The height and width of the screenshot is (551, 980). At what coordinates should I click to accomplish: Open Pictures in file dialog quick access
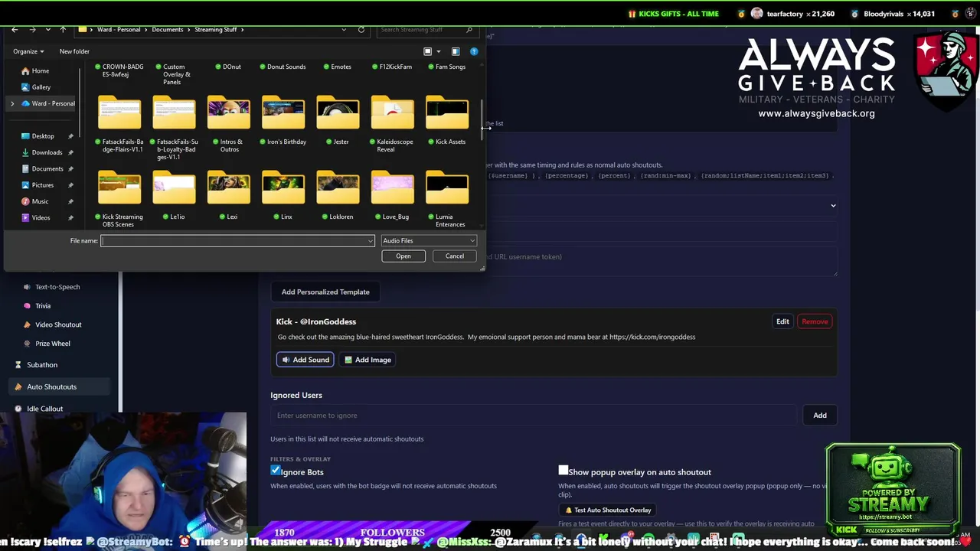pos(43,185)
